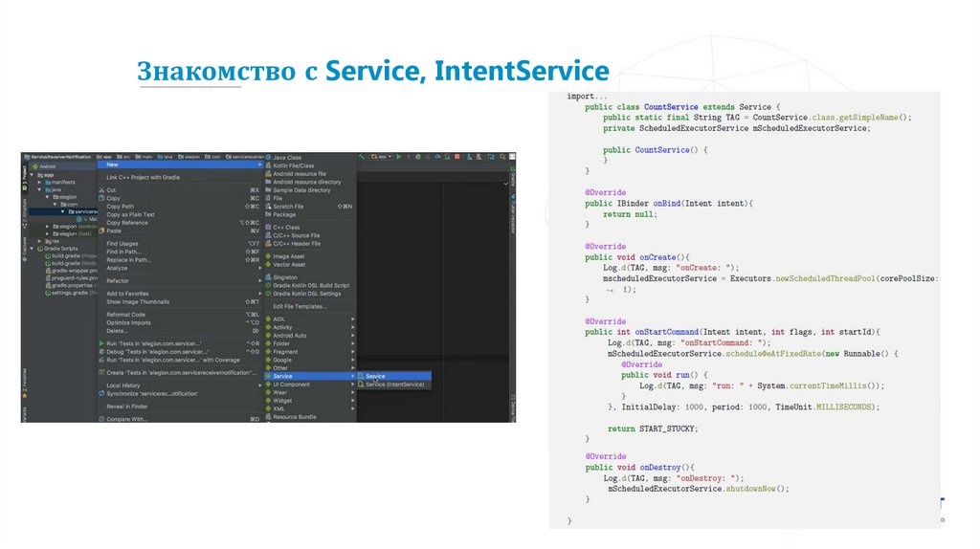This screenshot has height=549, width=980.
Task: Open settings.gradle in Gradle Scripts
Action: click(69, 293)
